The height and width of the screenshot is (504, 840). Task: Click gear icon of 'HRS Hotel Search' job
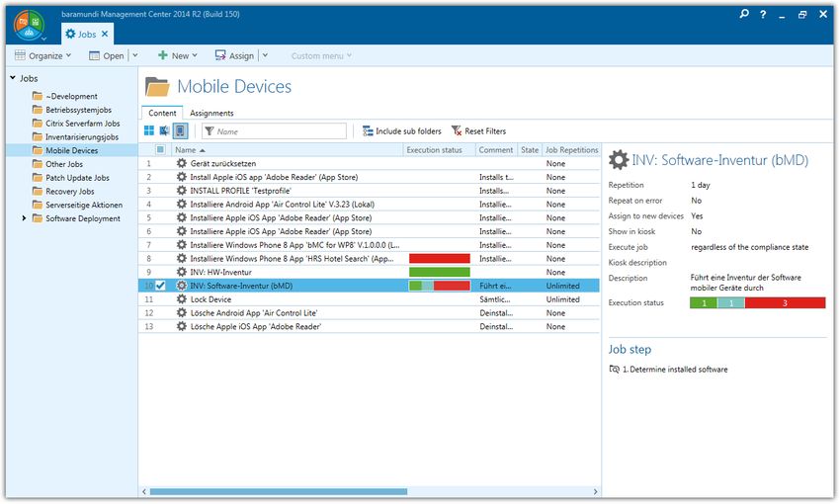point(182,258)
